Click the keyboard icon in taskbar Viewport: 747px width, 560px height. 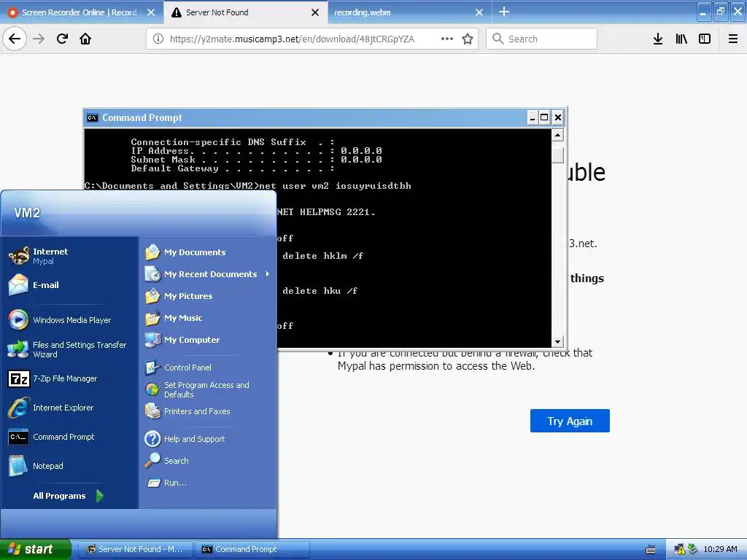coord(650,550)
